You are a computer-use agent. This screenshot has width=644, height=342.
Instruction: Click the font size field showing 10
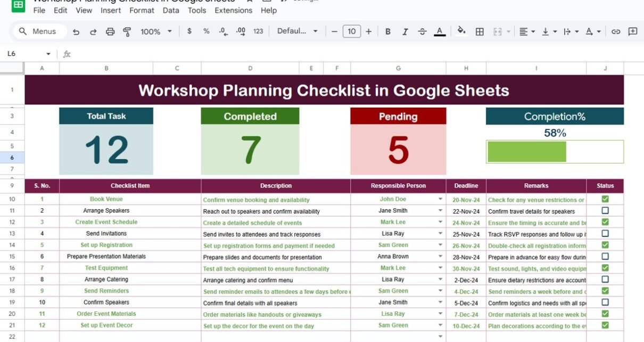(351, 31)
